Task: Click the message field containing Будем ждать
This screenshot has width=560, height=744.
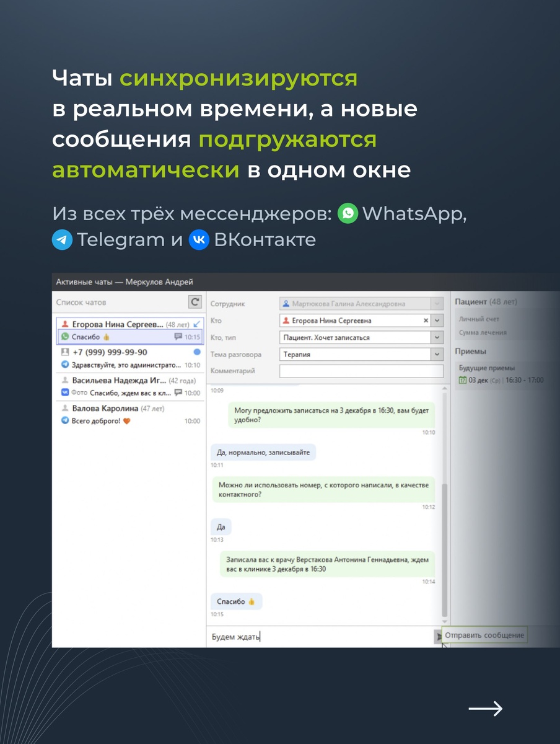Action: coord(320,637)
